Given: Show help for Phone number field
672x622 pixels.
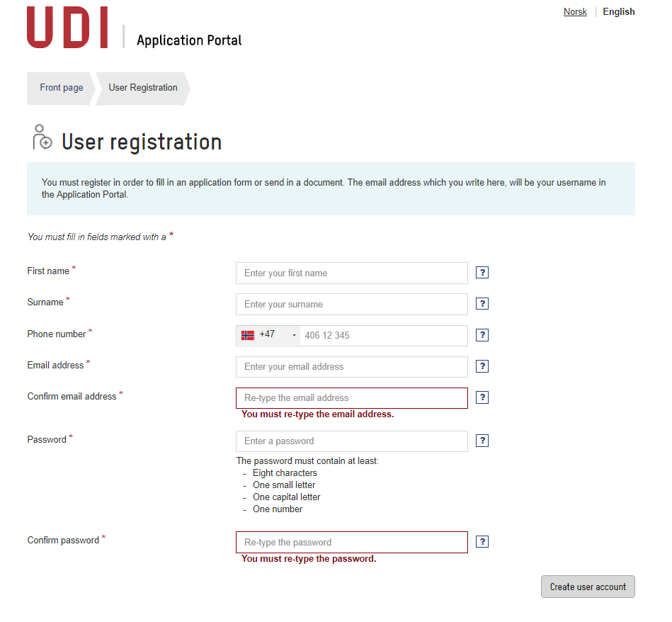Looking at the screenshot, I should [482, 335].
